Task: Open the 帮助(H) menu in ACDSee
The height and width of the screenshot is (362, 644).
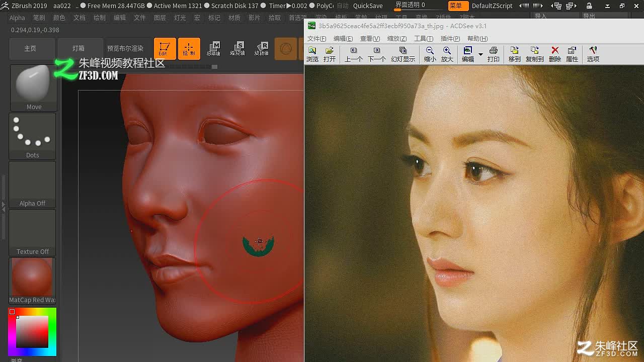Action: click(x=477, y=39)
